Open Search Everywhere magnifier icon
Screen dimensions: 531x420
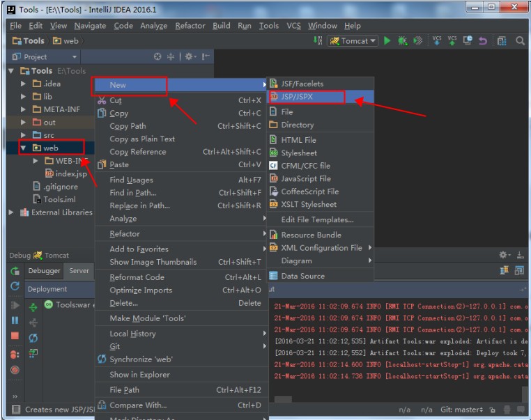[x=520, y=41]
